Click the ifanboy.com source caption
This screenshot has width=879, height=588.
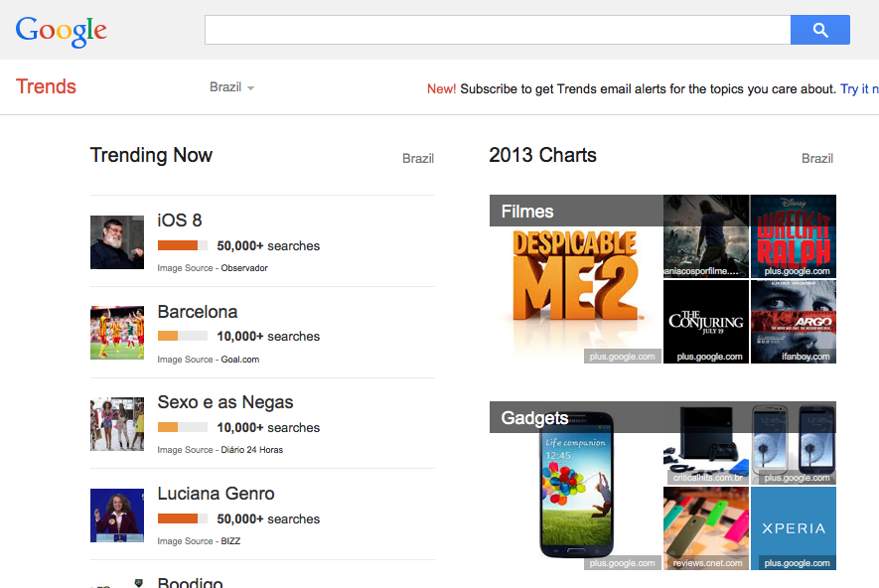[806, 357]
